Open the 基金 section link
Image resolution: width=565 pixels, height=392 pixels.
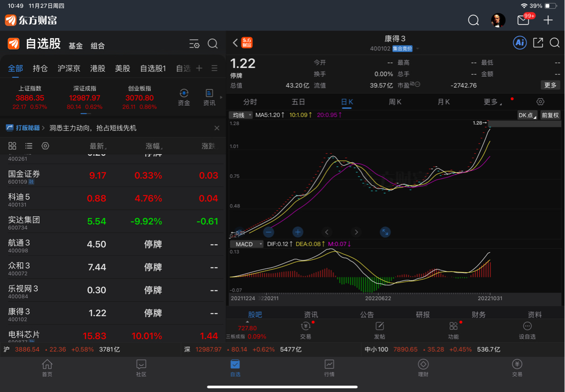76,46
